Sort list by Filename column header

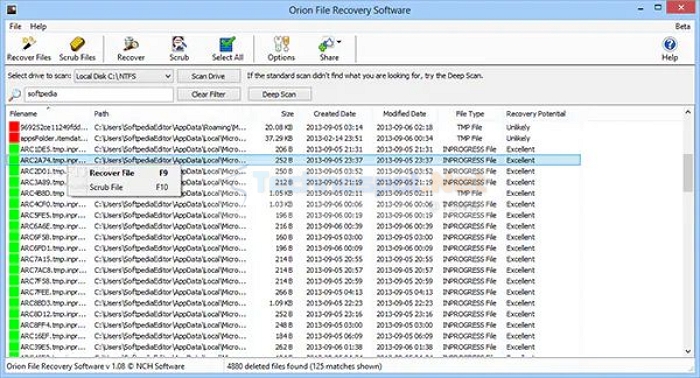(23, 114)
